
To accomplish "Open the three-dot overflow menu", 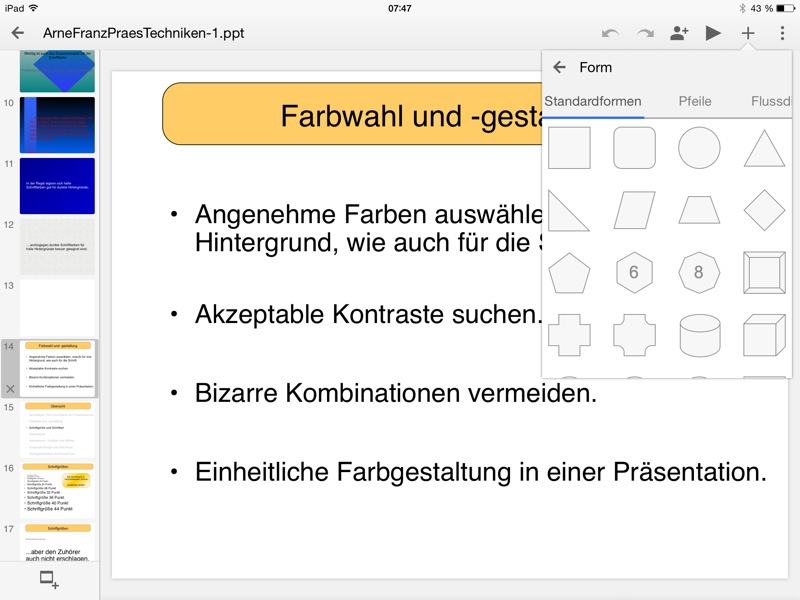I will [782, 33].
